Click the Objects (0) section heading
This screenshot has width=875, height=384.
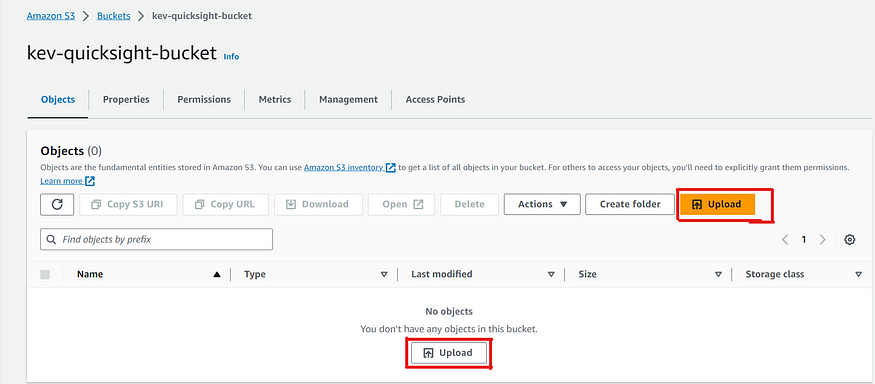pyautogui.click(x=71, y=151)
